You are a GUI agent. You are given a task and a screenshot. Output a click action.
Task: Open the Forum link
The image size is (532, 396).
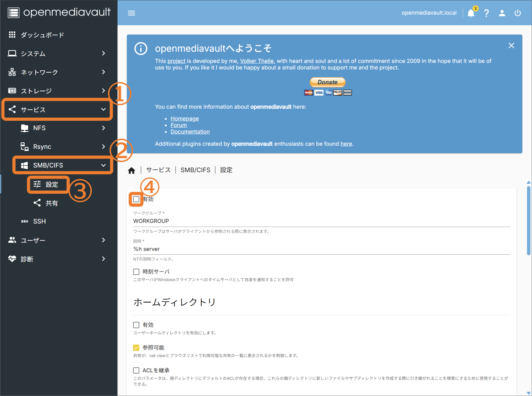click(x=179, y=125)
